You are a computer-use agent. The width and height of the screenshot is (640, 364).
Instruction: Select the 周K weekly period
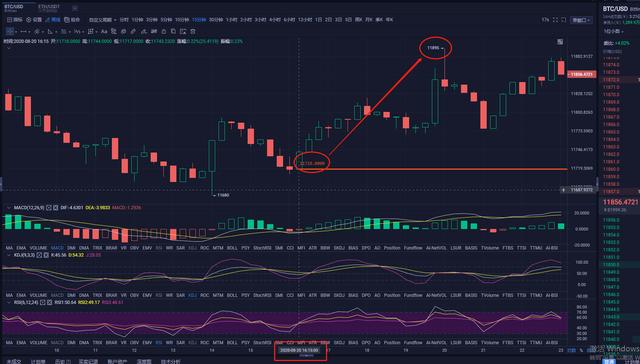point(358,20)
